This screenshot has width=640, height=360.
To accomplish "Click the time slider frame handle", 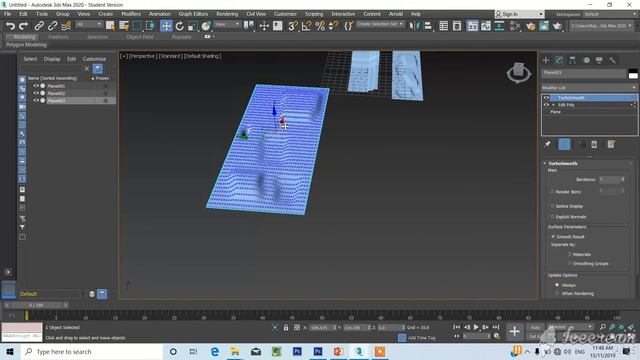I will click(36, 305).
